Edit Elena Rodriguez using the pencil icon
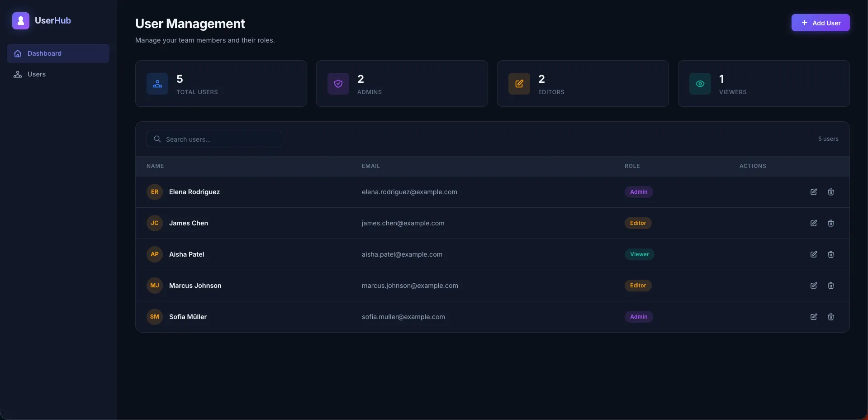Image resolution: width=868 pixels, height=420 pixels. pyautogui.click(x=813, y=192)
